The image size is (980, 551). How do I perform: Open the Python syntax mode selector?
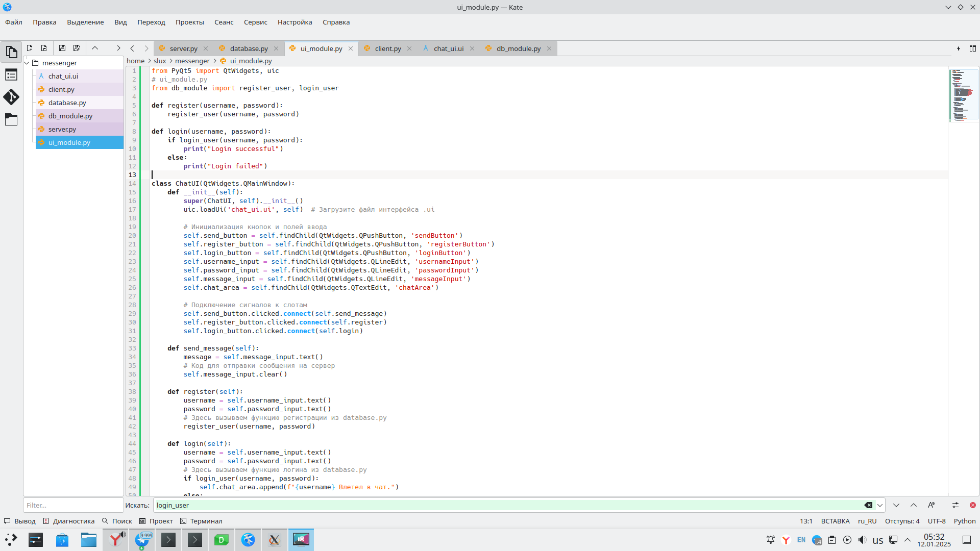coord(964,521)
